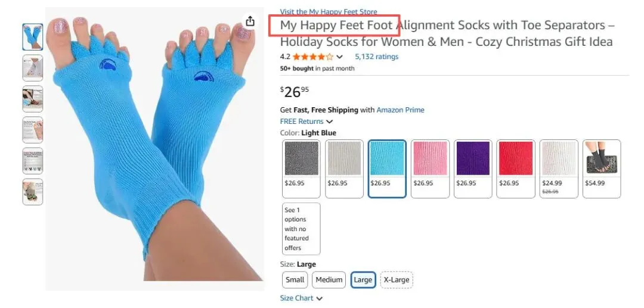Open the 5,132 ratings link
The height and width of the screenshot is (308, 644).
[377, 57]
